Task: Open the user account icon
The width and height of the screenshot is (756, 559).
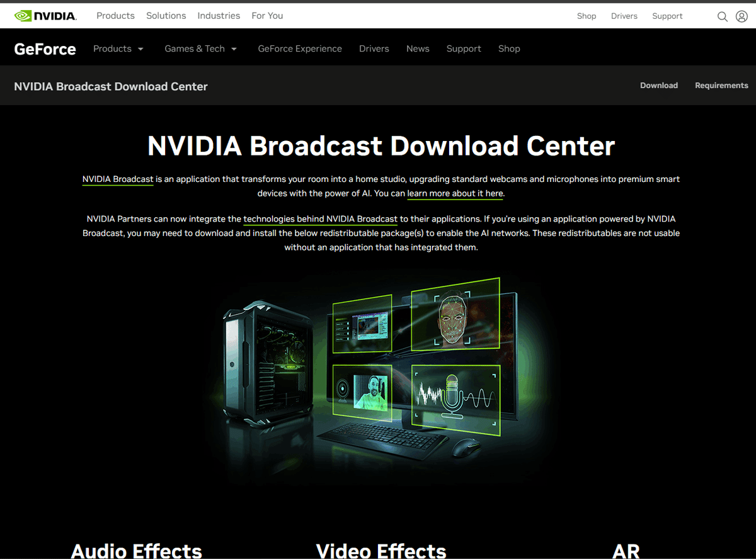Action: (x=742, y=16)
